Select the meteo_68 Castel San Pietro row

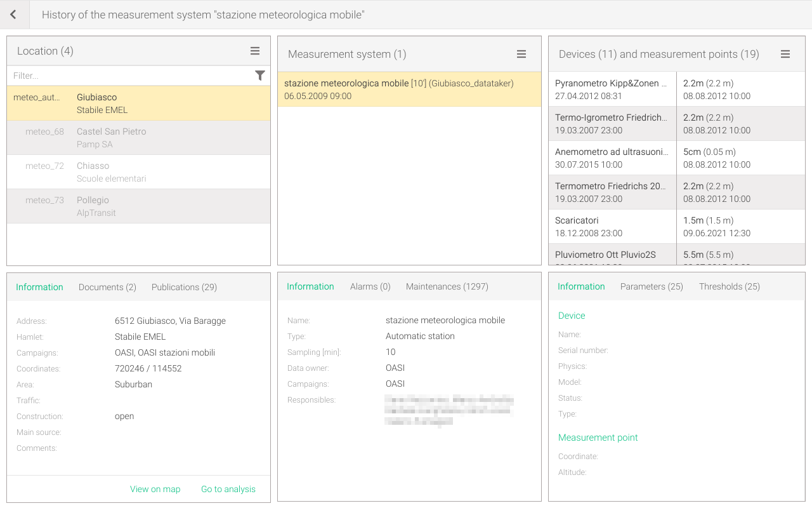[138, 138]
